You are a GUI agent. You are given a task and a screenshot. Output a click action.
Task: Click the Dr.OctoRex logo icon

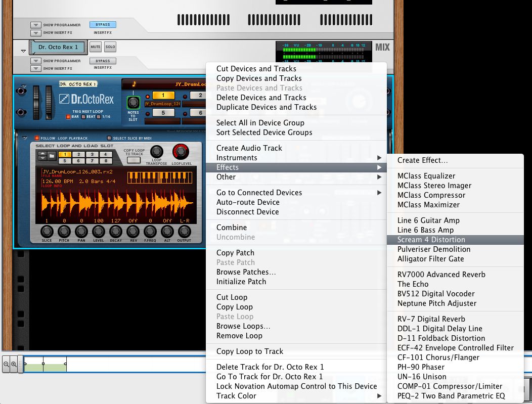(x=64, y=99)
